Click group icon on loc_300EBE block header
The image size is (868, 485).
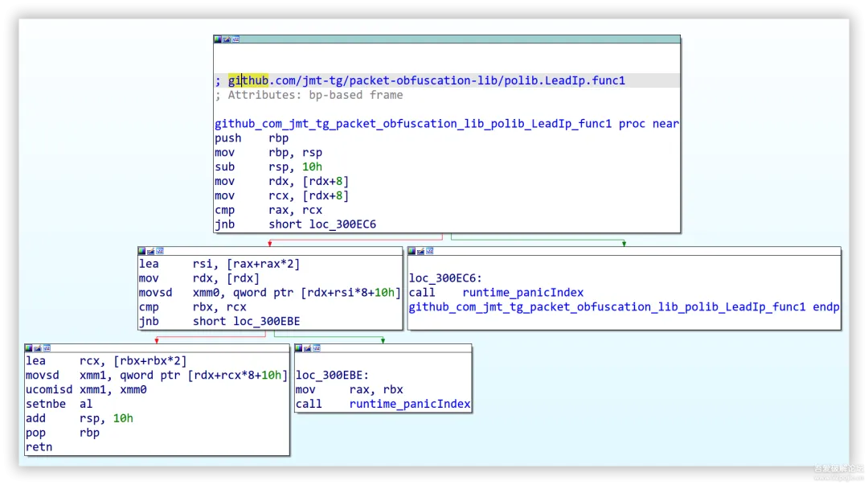(x=317, y=348)
